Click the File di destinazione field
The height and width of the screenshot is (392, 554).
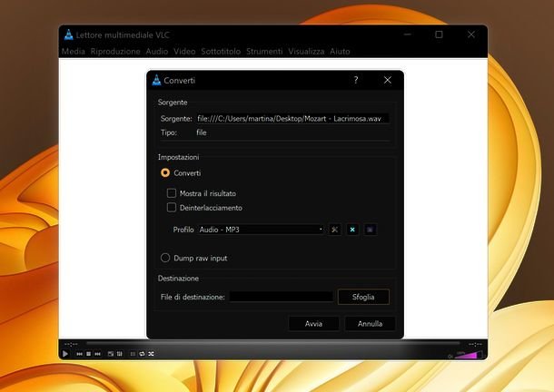click(x=282, y=297)
